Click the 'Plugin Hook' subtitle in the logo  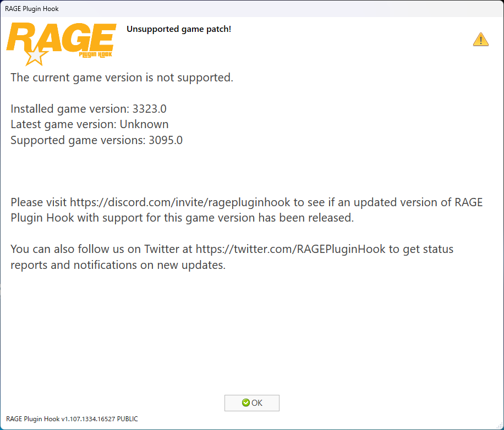point(96,54)
